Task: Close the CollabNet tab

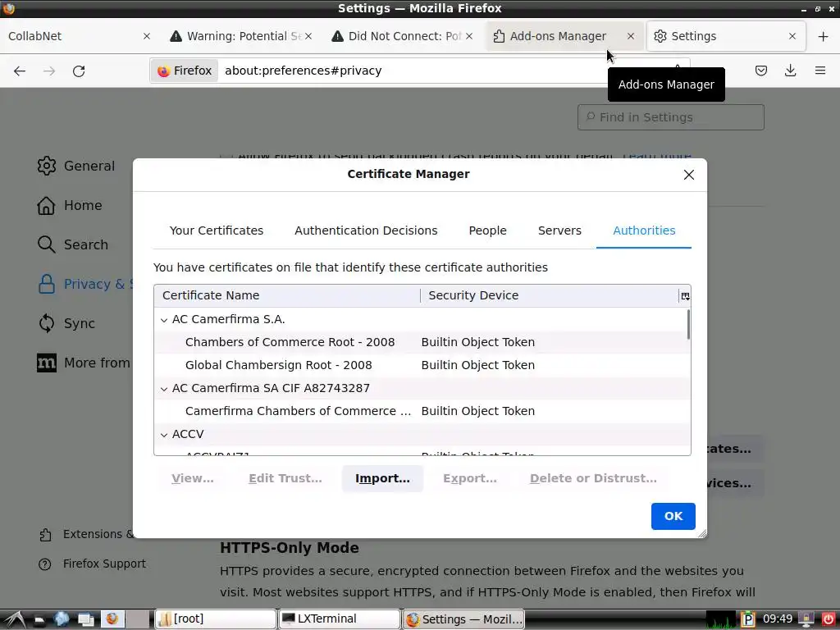Action: (x=147, y=36)
